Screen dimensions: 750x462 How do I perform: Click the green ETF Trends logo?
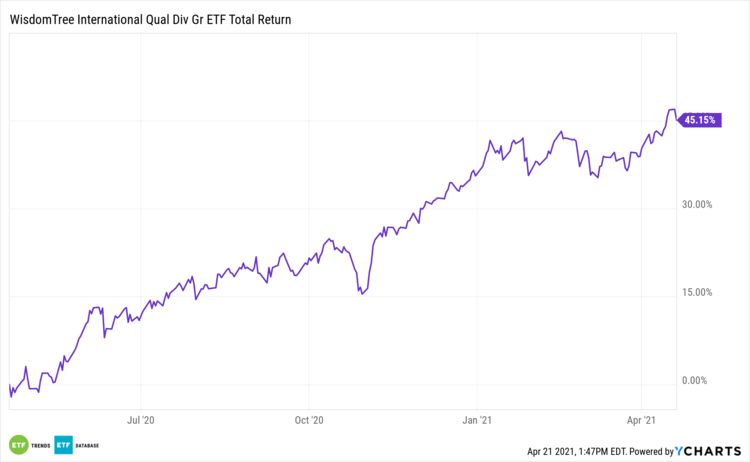(18, 445)
